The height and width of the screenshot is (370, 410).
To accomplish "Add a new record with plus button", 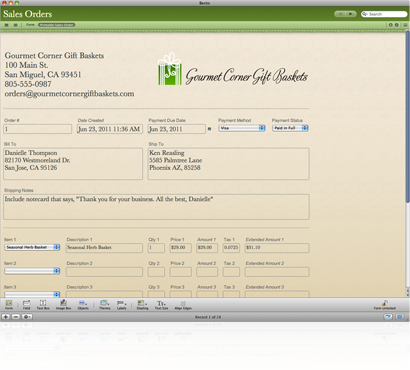I will tap(6, 317).
